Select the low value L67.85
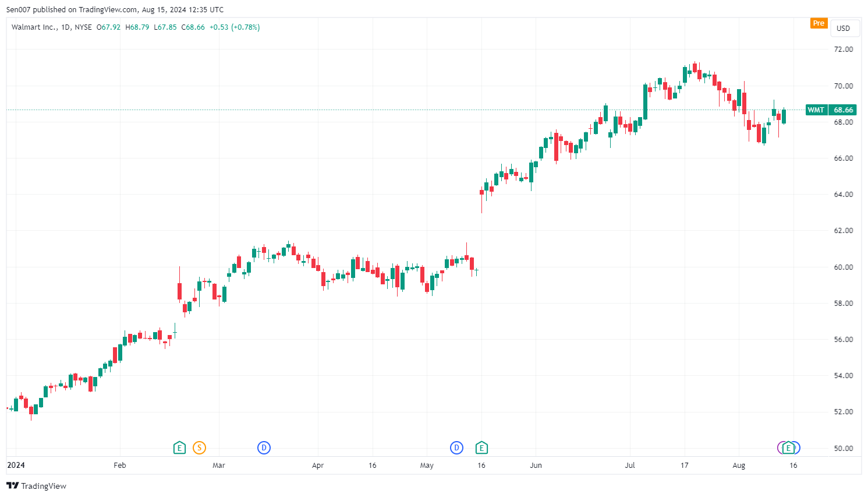The height and width of the screenshot is (497, 868). pos(165,27)
